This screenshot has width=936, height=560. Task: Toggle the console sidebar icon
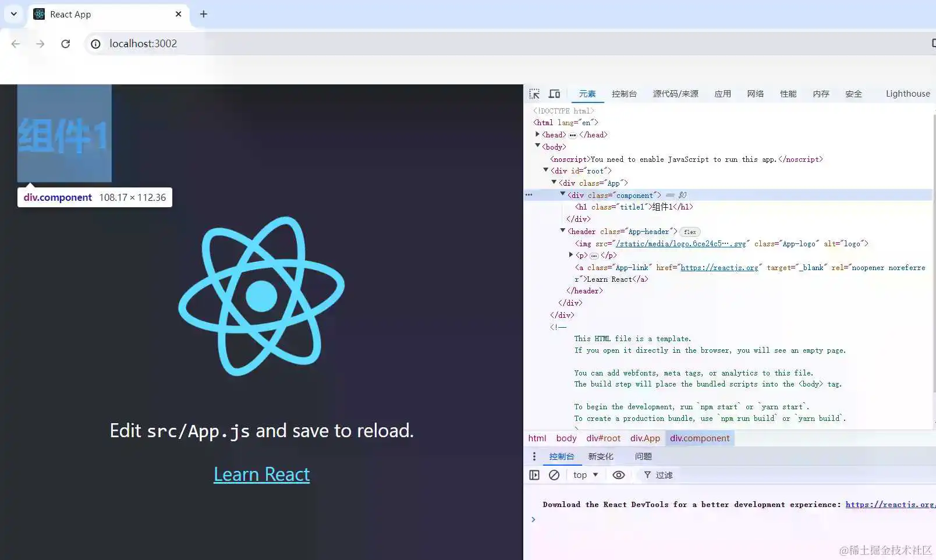pyautogui.click(x=534, y=475)
